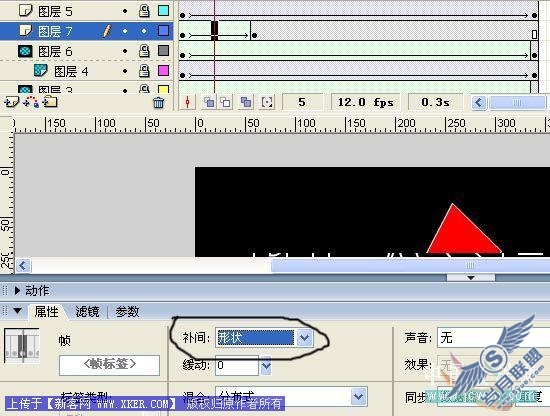Click the center frame playhead button

point(188,102)
